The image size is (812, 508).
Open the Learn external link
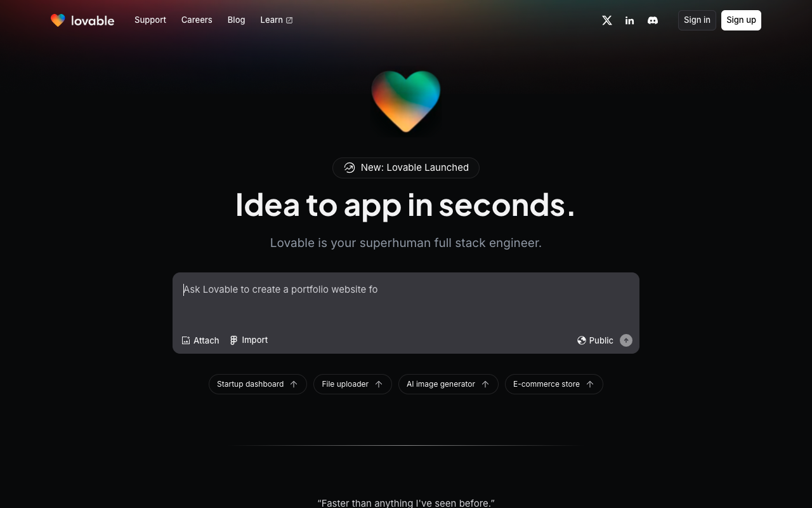point(277,20)
